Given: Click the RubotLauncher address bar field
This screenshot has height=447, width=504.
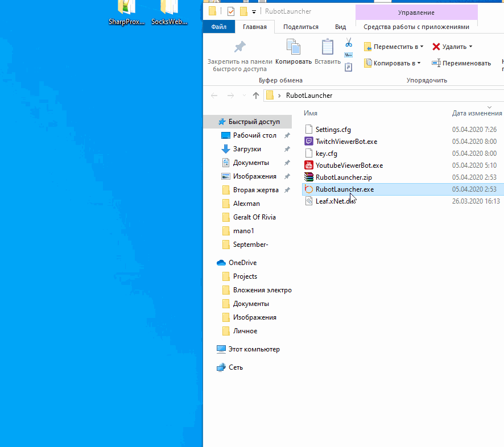Looking at the screenshot, I should pos(375,96).
